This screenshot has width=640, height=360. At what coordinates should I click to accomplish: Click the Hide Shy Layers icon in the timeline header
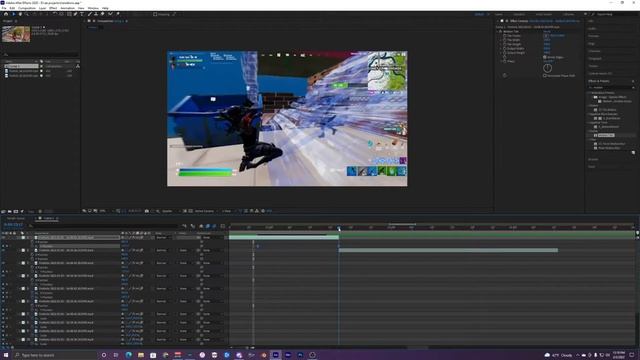coord(201,226)
